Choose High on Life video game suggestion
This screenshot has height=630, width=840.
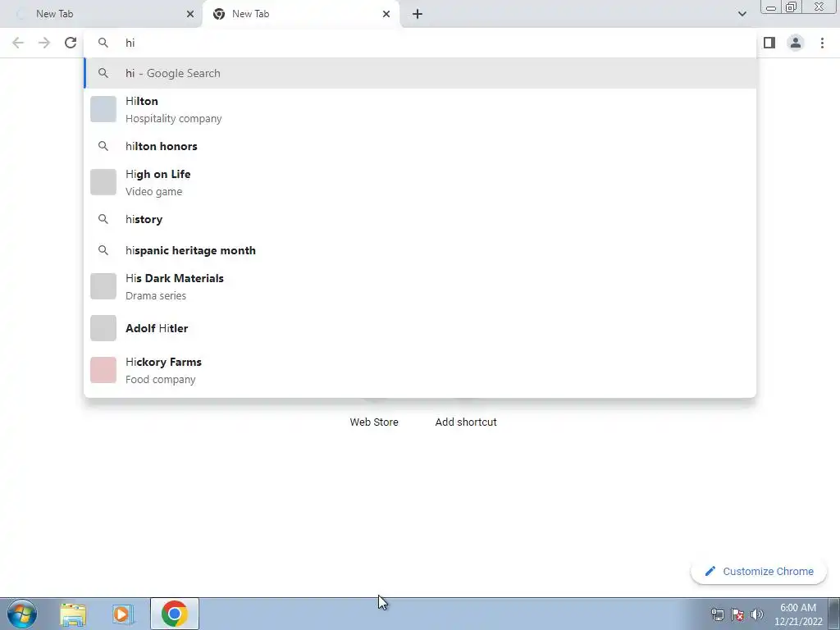coord(420,183)
